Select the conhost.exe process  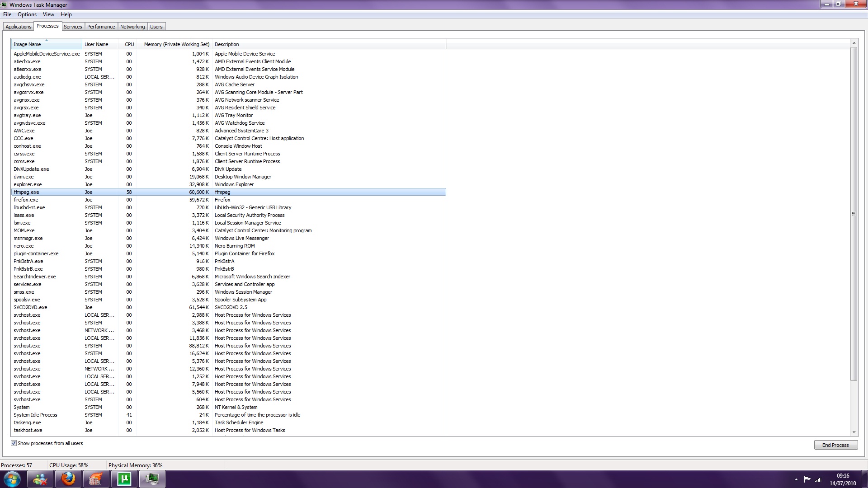[x=228, y=146]
